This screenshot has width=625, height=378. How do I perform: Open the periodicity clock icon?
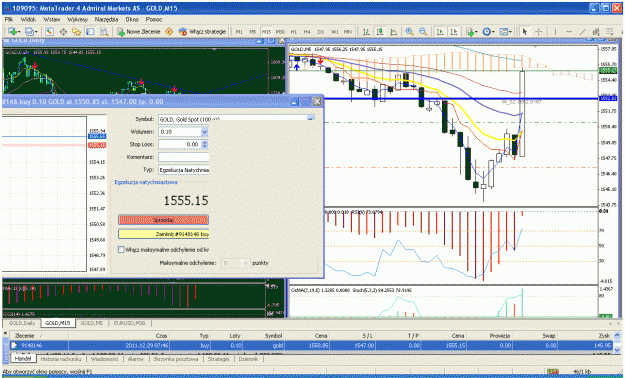coord(488,32)
